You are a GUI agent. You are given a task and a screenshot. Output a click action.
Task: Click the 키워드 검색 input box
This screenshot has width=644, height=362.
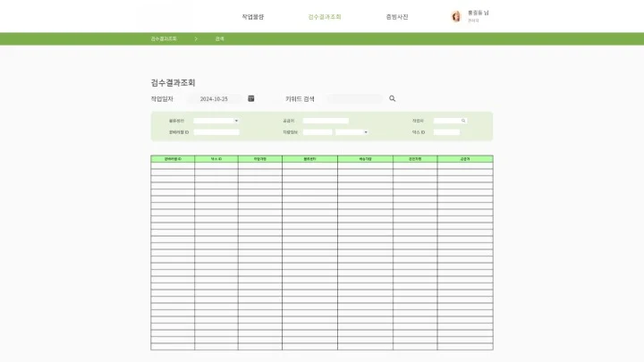click(x=355, y=99)
